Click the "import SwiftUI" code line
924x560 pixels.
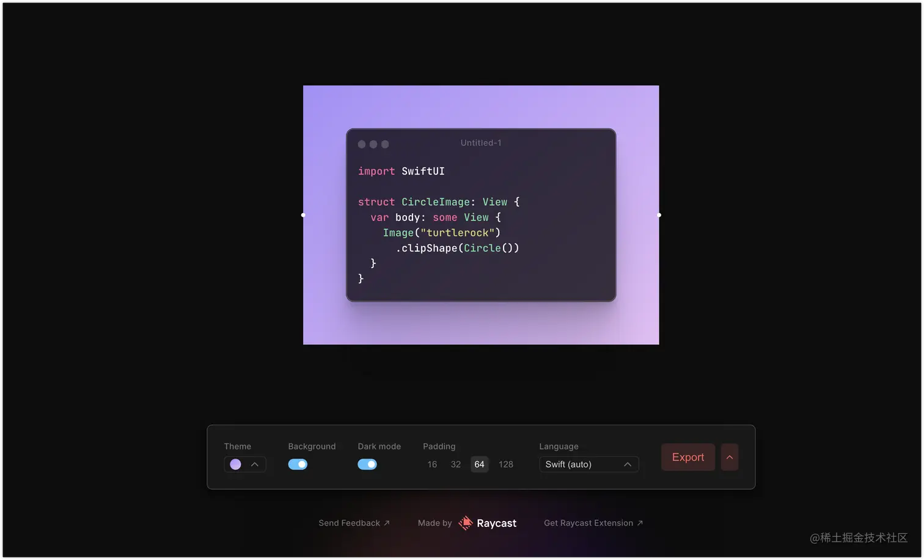coord(402,171)
